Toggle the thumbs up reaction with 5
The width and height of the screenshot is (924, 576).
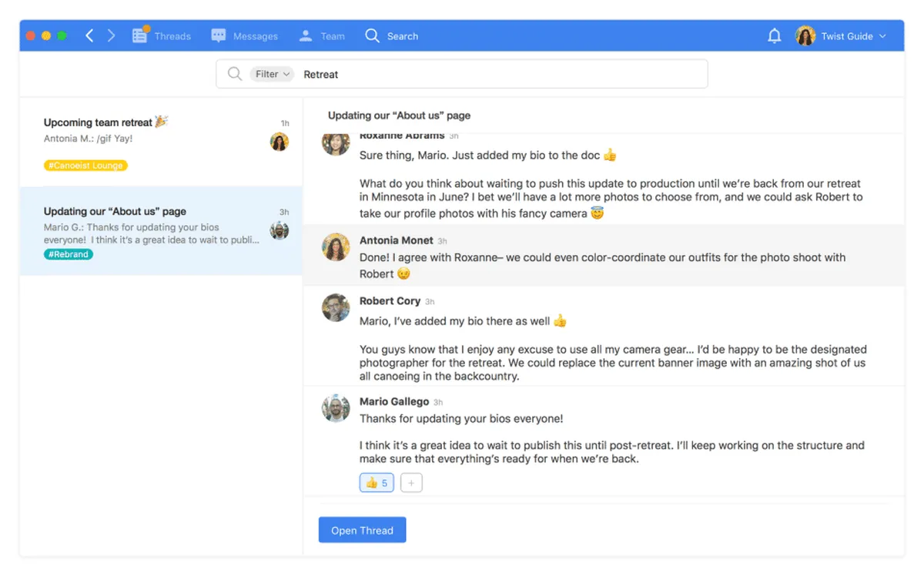click(377, 483)
